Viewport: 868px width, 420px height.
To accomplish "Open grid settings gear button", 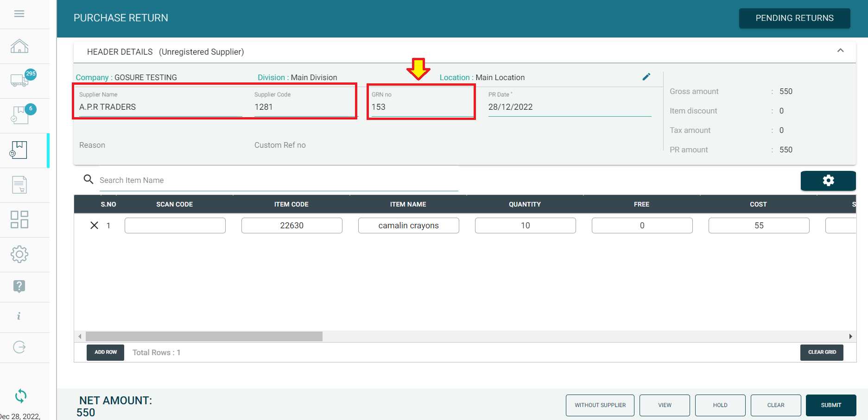I will point(828,181).
